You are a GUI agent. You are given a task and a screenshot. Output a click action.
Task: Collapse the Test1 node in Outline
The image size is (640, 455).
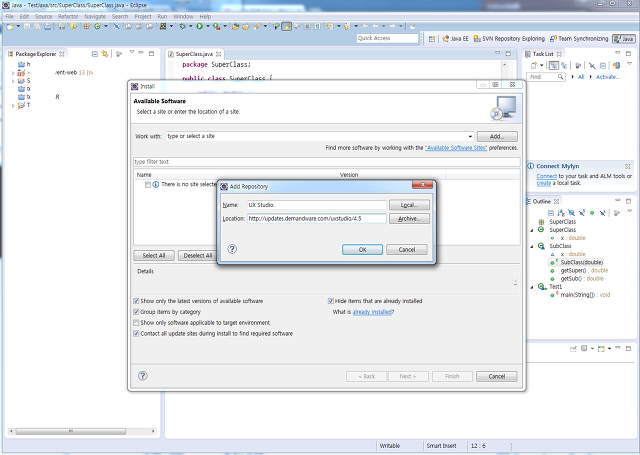pyautogui.click(x=532, y=287)
